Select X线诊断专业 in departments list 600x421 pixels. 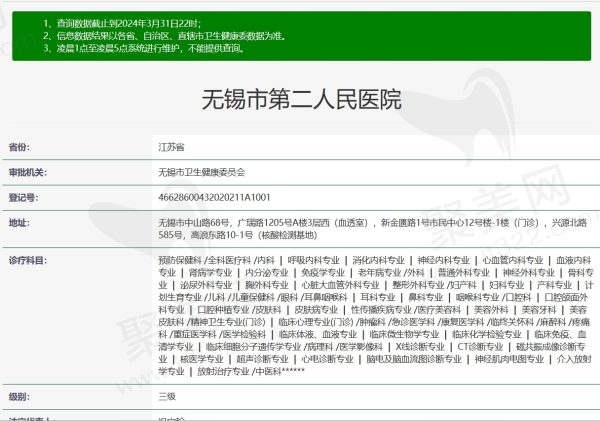(x=420, y=347)
